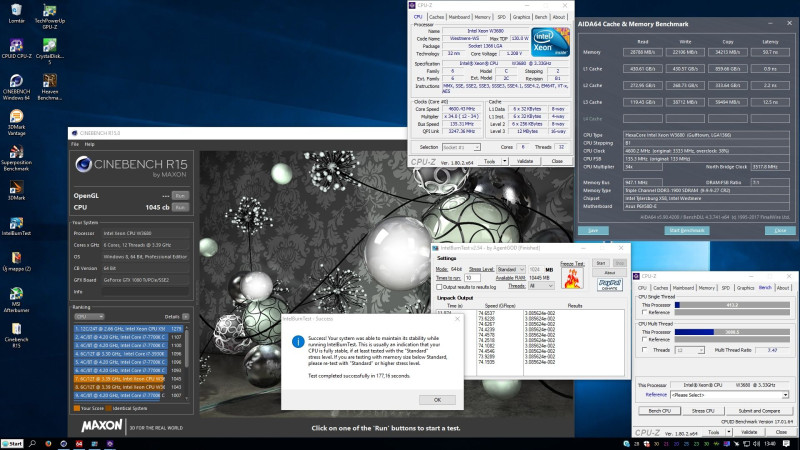The image size is (800, 450).
Task: Click the 'Times to run' input field
Action: (472, 278)
